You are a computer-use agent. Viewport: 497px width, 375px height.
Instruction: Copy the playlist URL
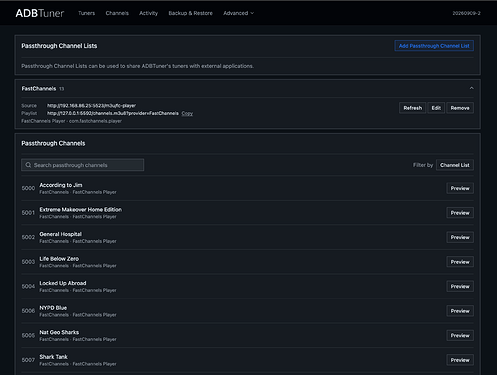187,113
